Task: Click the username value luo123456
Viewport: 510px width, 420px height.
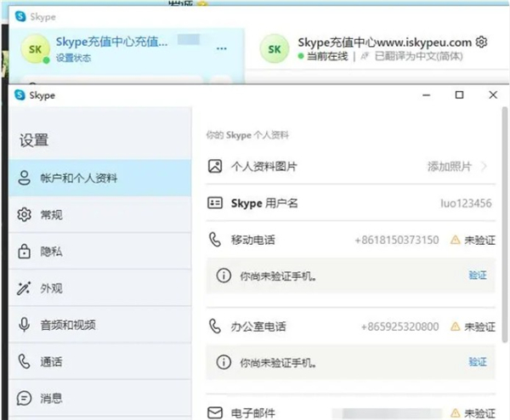Action: click(x=466, y=203)
